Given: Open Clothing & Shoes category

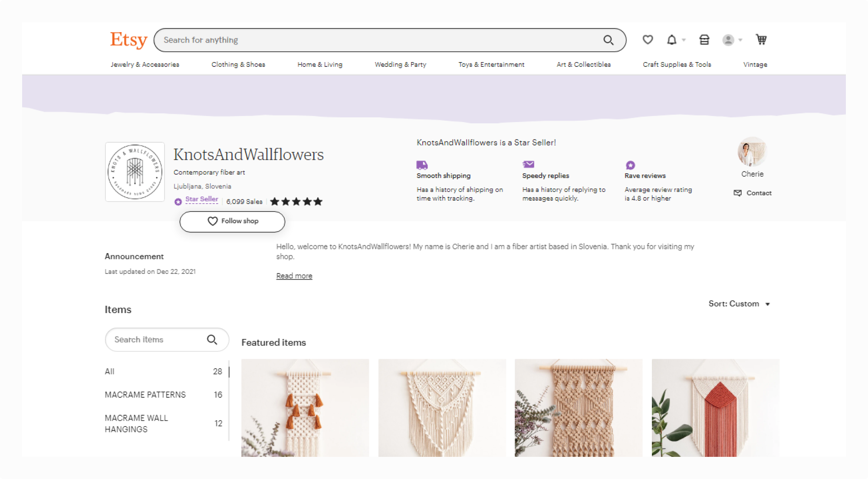Looking at the screenshot, I should click(x=238, y=64).
